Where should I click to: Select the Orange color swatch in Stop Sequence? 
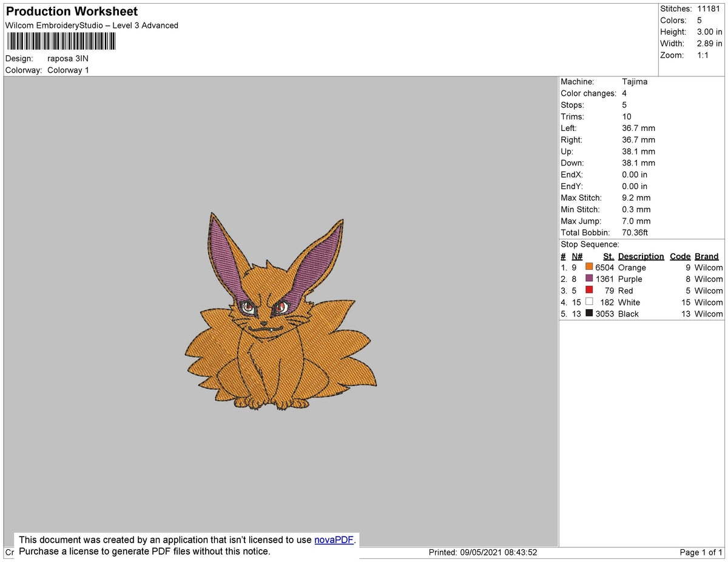(588, 267)
